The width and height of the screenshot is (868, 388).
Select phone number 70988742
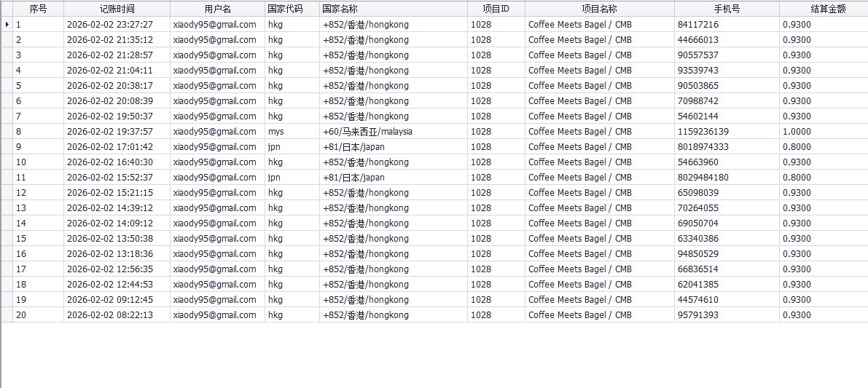[x=698, y=101]
